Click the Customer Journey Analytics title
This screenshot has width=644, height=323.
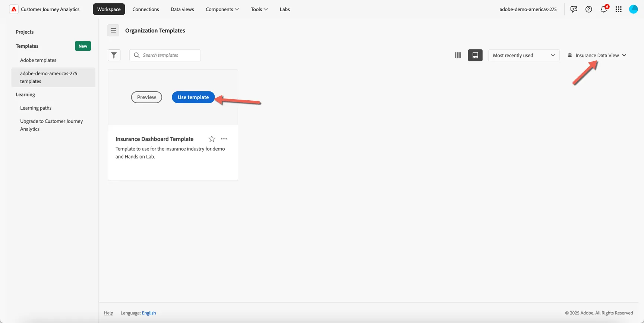(x=50, y=9)
